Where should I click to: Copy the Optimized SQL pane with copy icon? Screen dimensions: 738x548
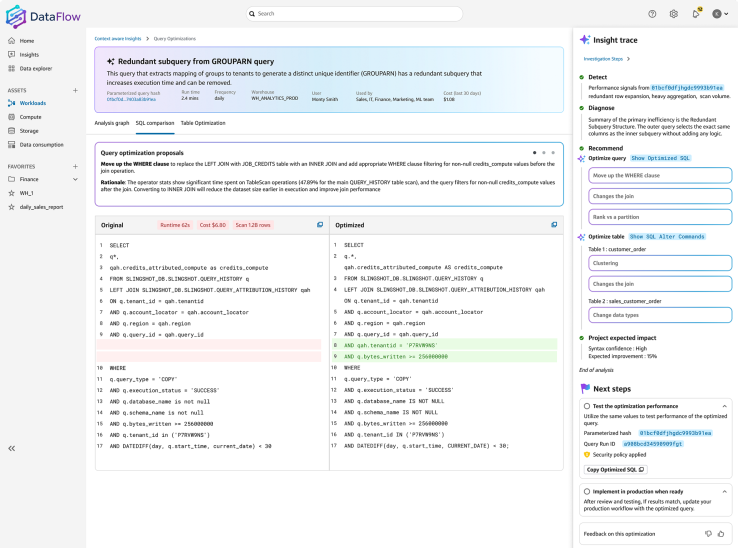point(554,225)
